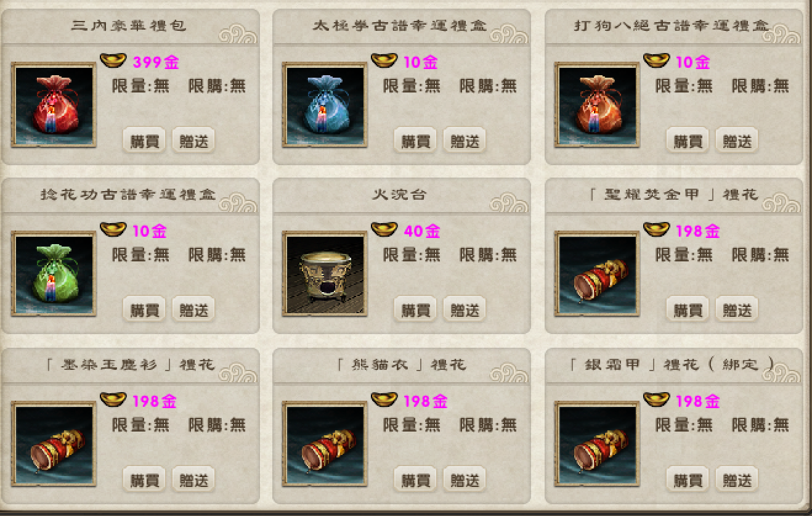
Task: Click the gold ingot beside 40金 price
Action: click(x=384, y=229)
